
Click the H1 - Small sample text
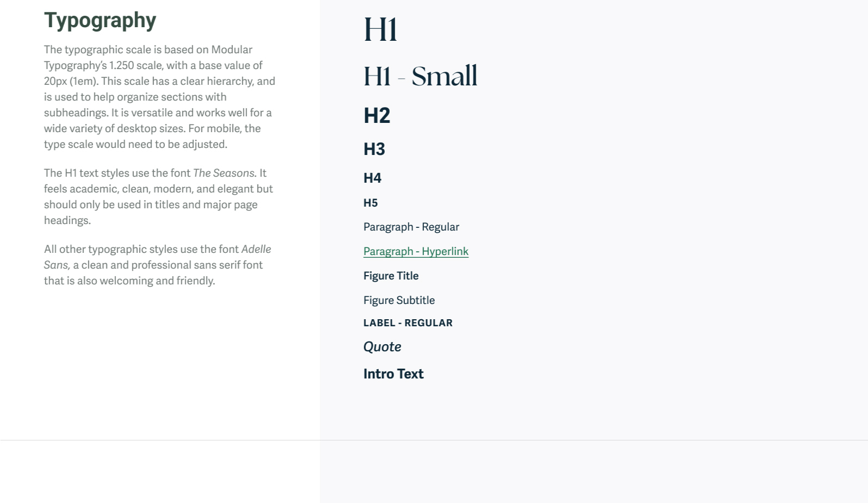tap(420, 76)
